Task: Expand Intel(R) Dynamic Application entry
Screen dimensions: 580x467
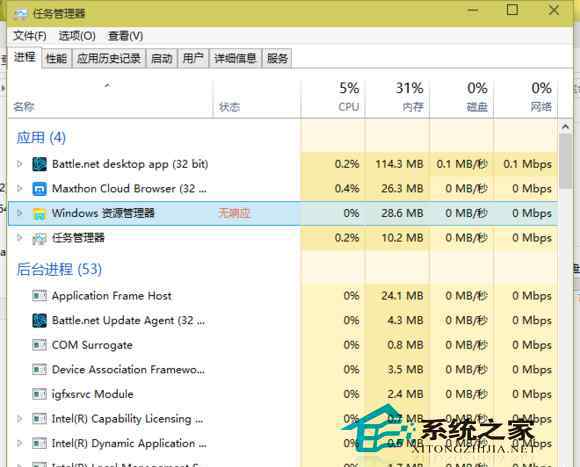Action: click(20, 443)
